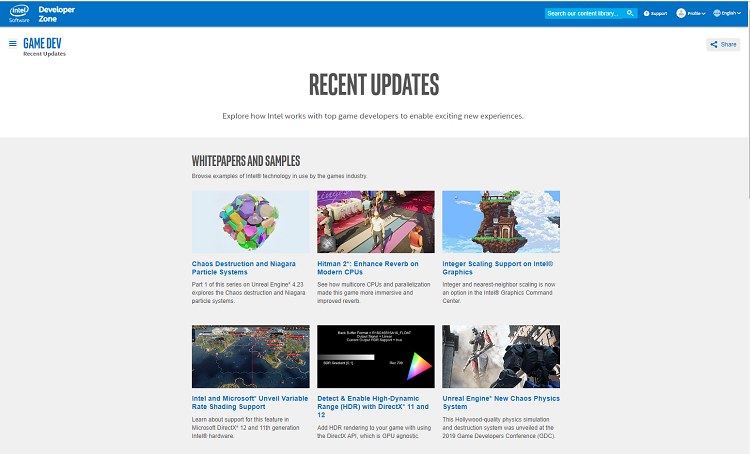This screenshot has height=454, width=750.
Task: Open Detect & Enable High-Dynamic Range article link
Action: 373,407
